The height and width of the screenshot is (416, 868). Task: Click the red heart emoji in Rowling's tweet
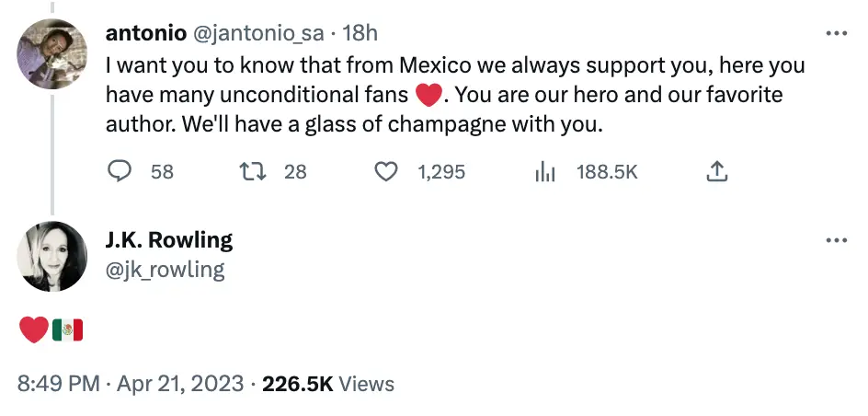coord(33,329)
